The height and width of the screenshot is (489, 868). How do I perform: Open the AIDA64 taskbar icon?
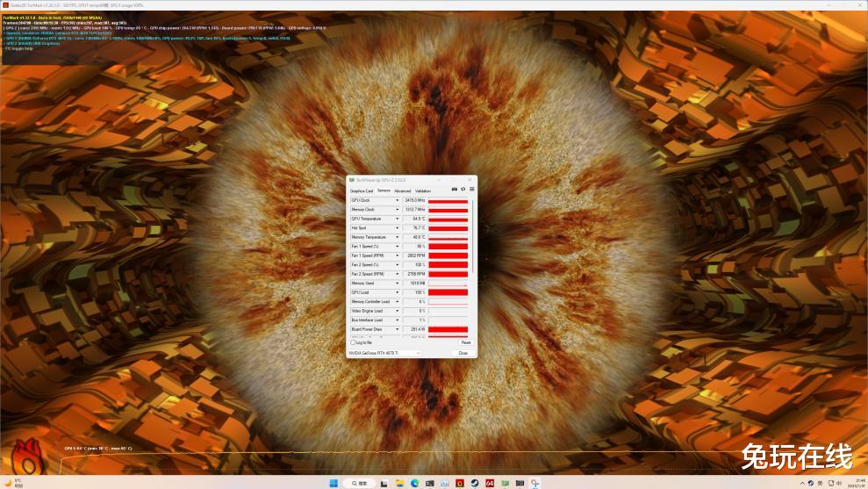coord(490,484)
